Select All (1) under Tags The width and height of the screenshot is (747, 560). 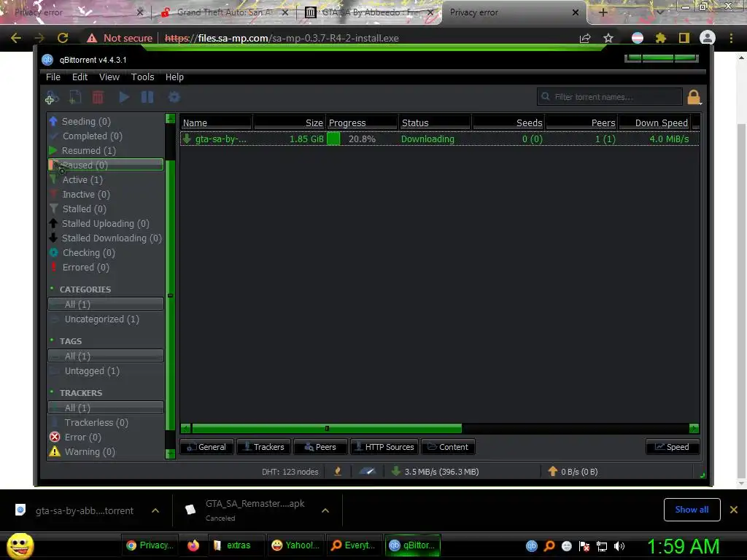pos(105,356)
